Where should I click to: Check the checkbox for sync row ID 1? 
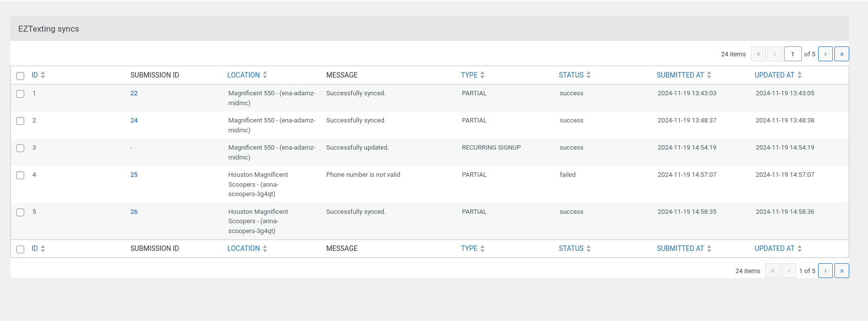point(20,94)
